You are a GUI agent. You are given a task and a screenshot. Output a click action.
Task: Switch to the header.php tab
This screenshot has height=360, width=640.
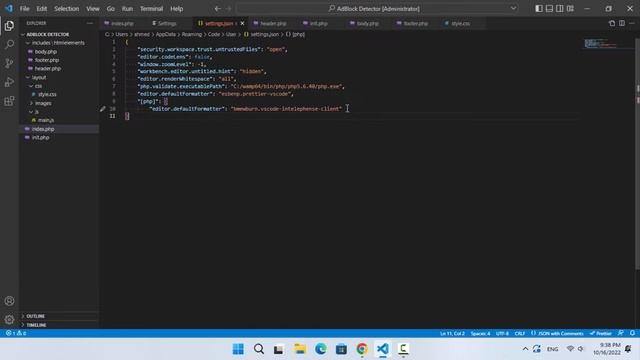(273, 23)
